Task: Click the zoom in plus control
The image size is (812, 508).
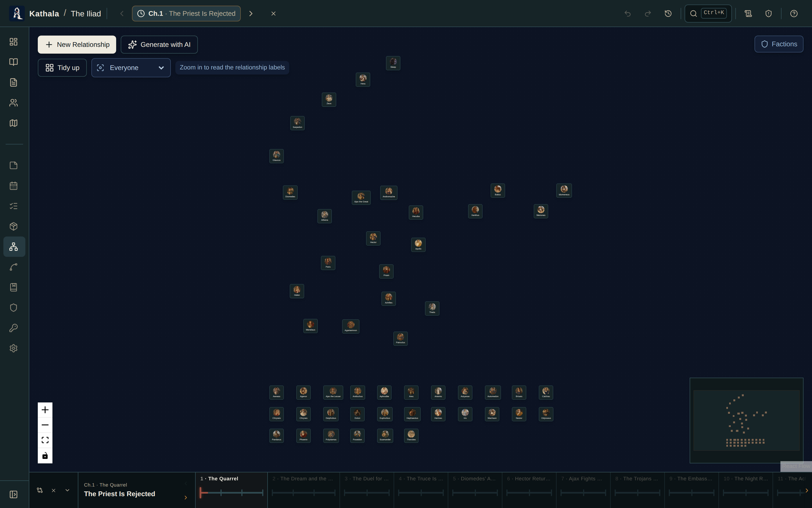Action: (x=45, y=410)
